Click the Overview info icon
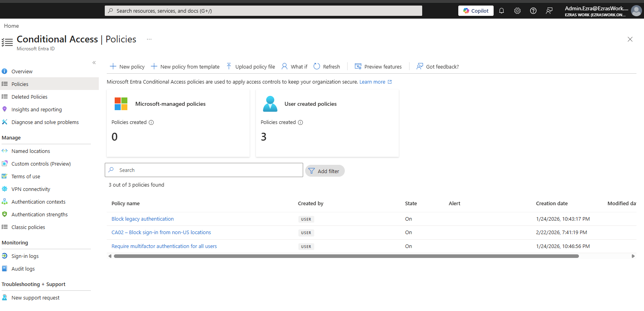This screenshot has height=311, width=644. (x=5, y=71)
